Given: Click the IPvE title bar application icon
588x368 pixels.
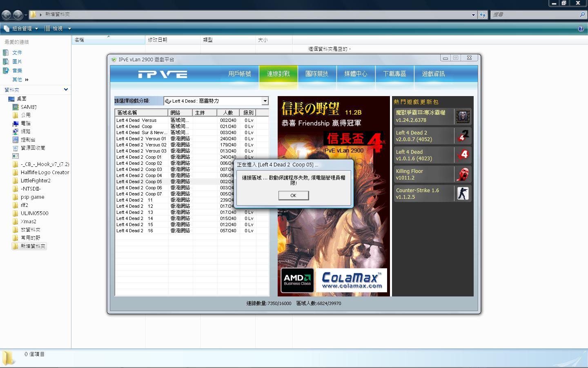Looking at the screenshot, I should 114,59.
